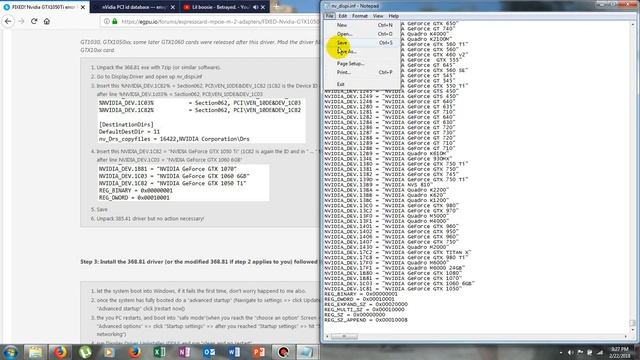This screenshot has height=360, width=640.
Task: Click the red screen recorder taskbar icon
Action: point(283,352)
